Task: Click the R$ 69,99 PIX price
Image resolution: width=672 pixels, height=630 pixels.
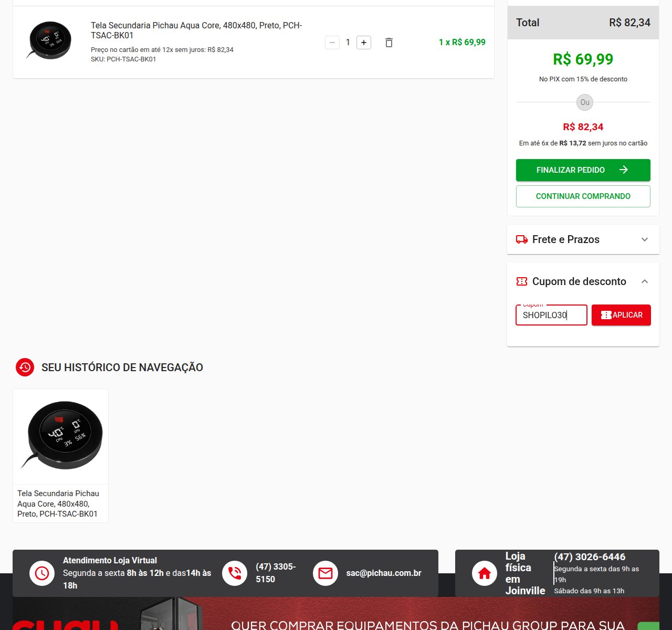Action: coord(583,59)
